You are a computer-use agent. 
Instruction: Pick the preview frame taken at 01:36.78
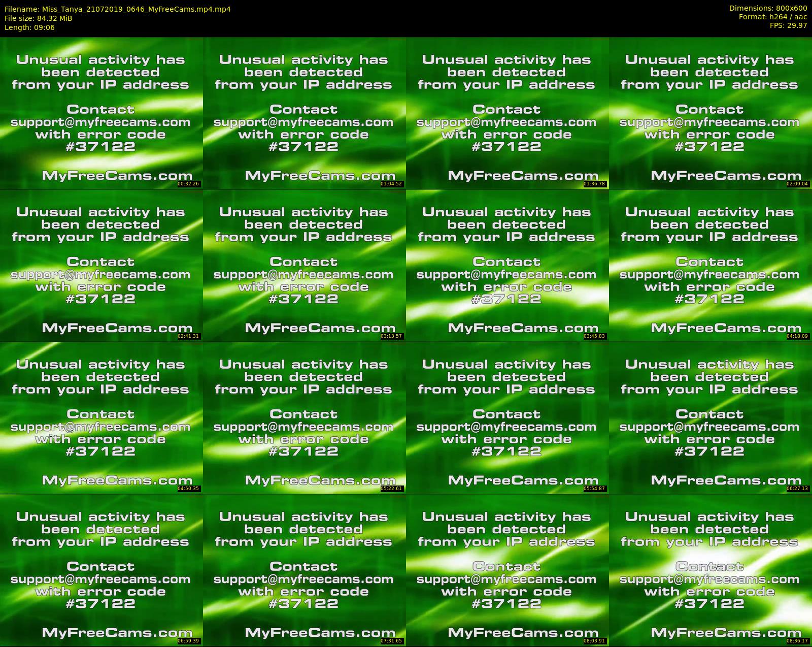point(507,113)
